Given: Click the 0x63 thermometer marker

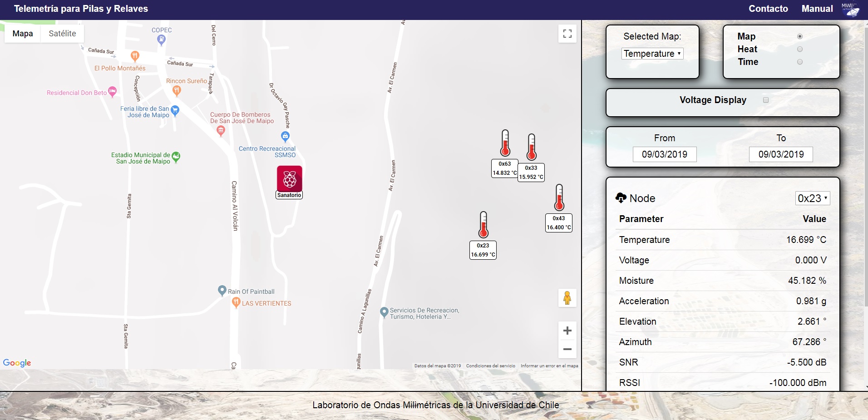Looking at the screenshot, I should click(x=505, y=143).
